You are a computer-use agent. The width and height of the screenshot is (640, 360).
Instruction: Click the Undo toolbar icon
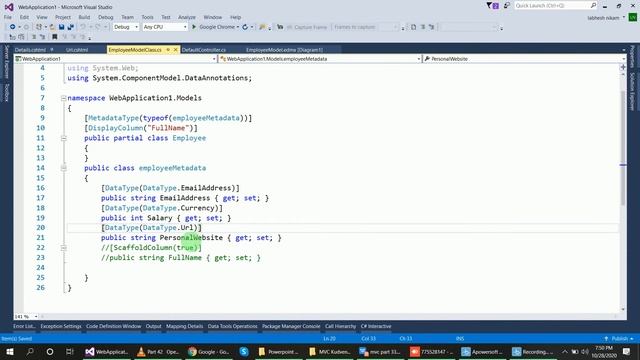click(x=83, y=27)
